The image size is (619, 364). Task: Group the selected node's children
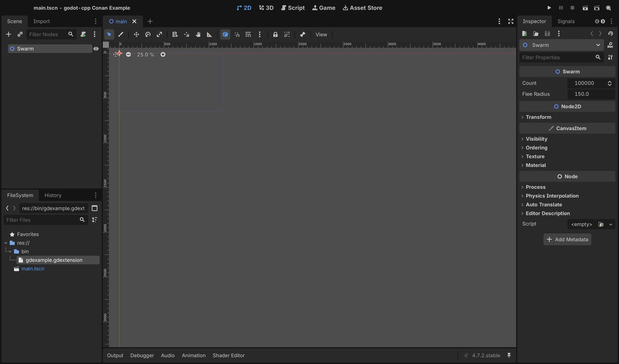(x=287, y=34)
